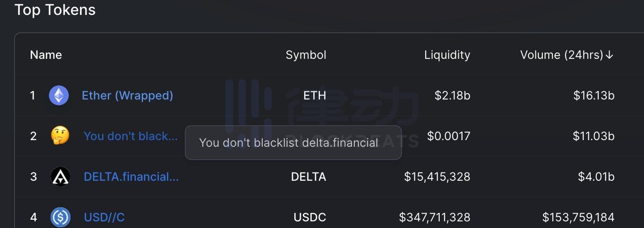Open the Ether (Wrapped) token link
Screen dimensions: 644x228
127,95
